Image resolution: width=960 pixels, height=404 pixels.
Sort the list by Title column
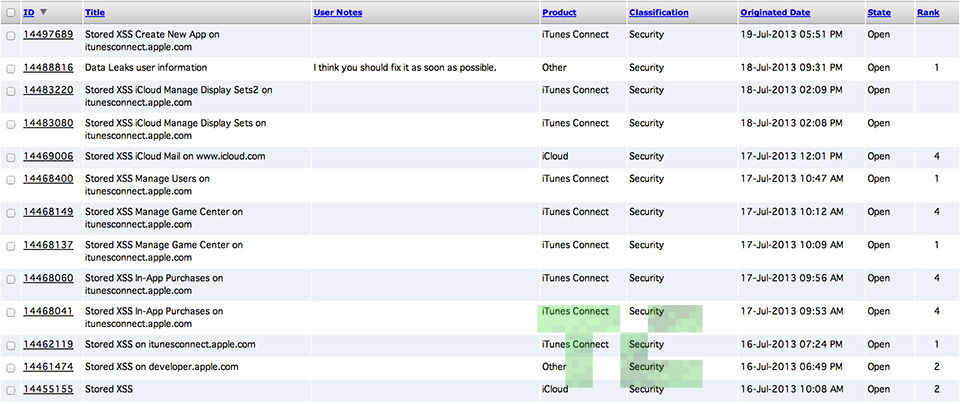95,13
